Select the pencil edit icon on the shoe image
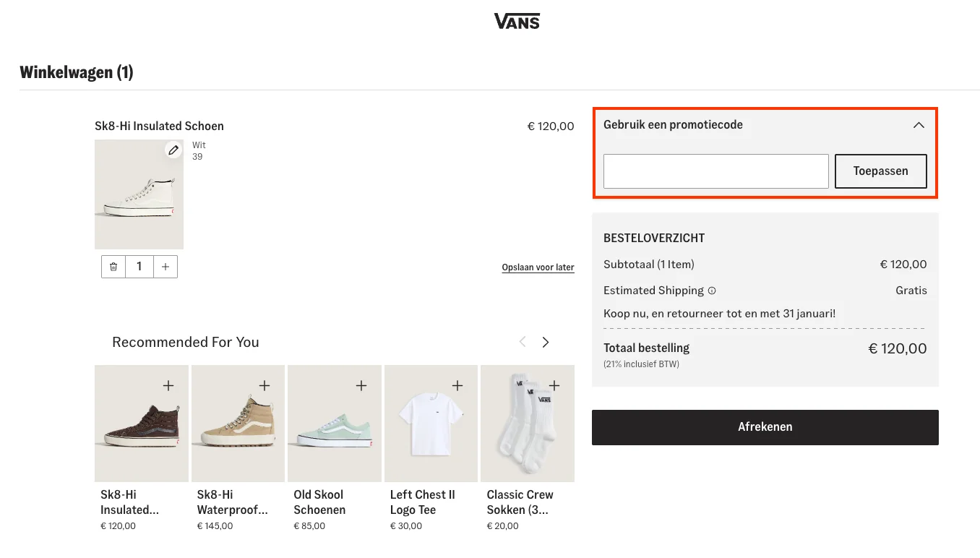The width and height of the screenshot is (980, 558). click(173, 150)
